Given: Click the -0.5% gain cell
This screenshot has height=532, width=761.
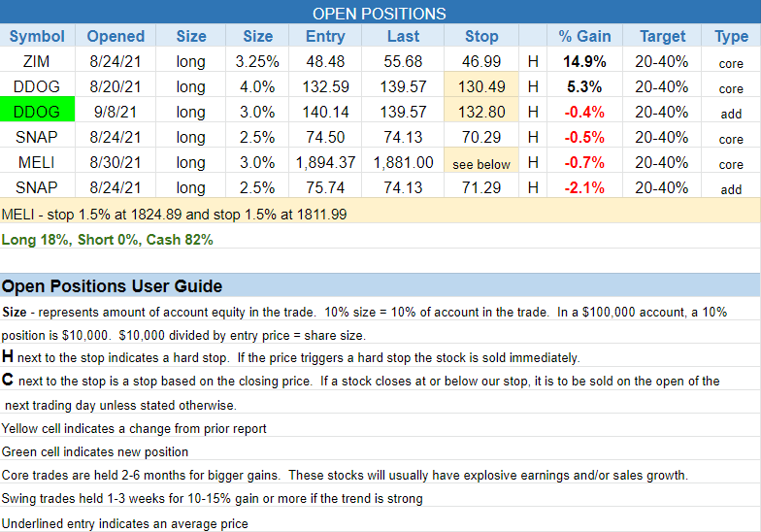Looking at the screenshot, I should [x=584, y=137].
